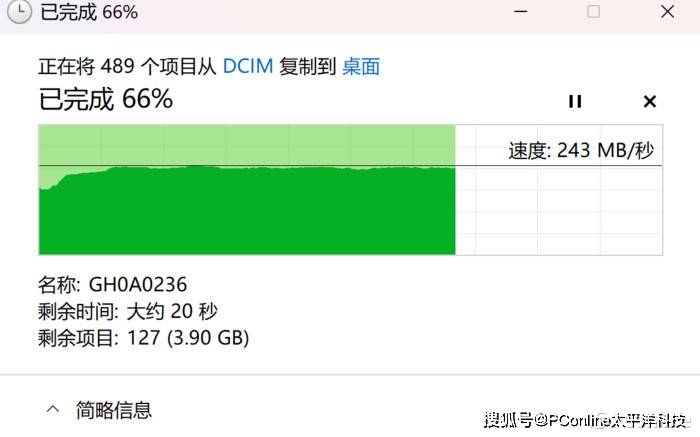The width and height of the screenshot is (700, 437).
Task: Click the horizontal speed line in the graph
Action: tap(350, 166)
